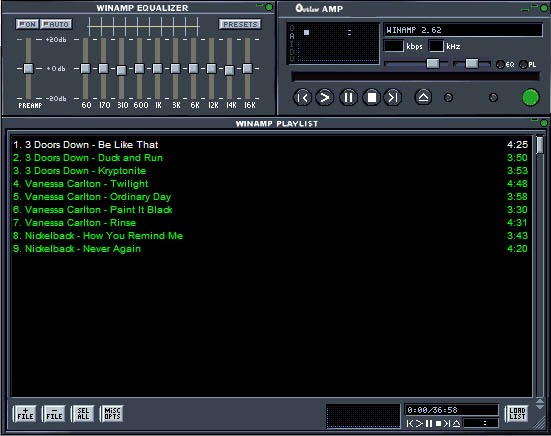Click the playlist mini Play button

click(x=419, y=424)
